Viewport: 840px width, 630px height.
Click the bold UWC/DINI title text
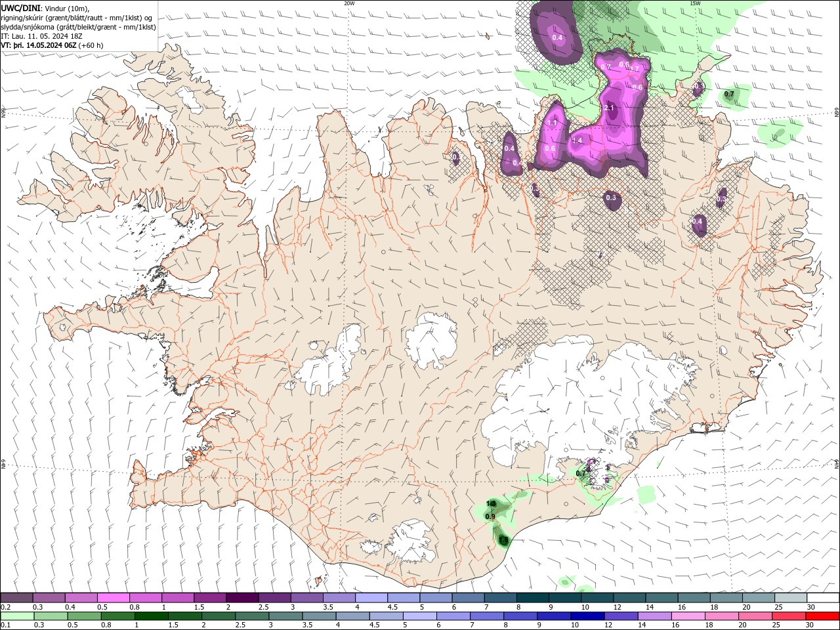[20, 8]
